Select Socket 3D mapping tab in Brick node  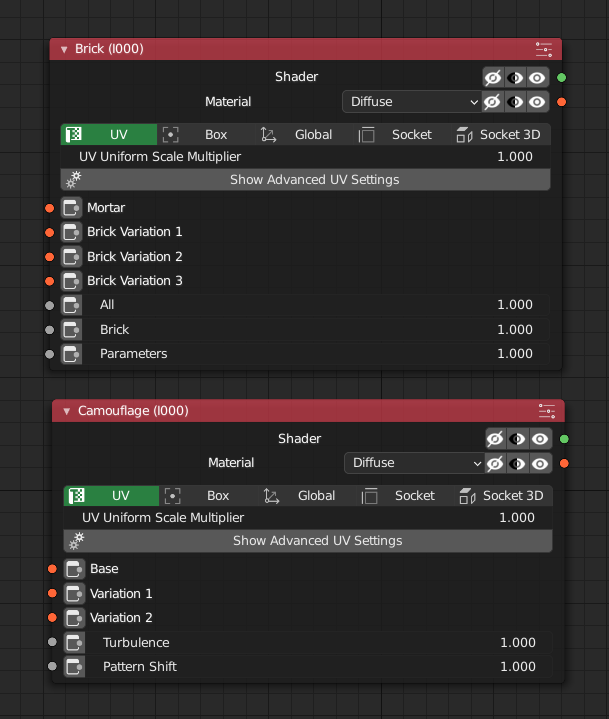(x=501, y=134)
